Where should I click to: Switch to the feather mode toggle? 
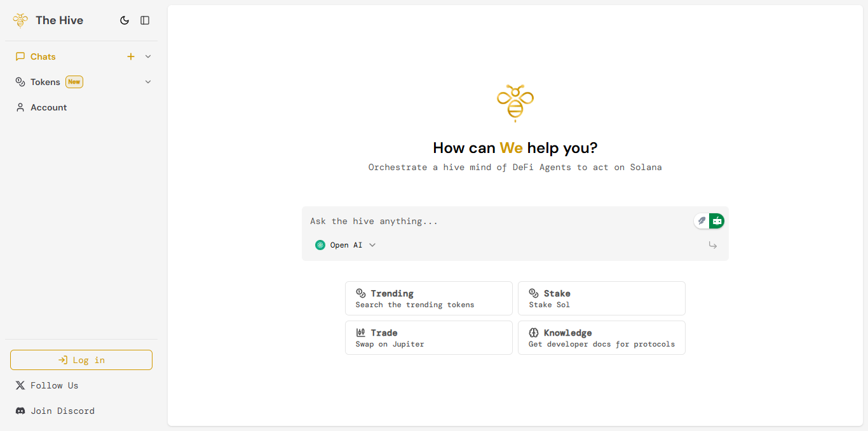[x=702, y=221]
